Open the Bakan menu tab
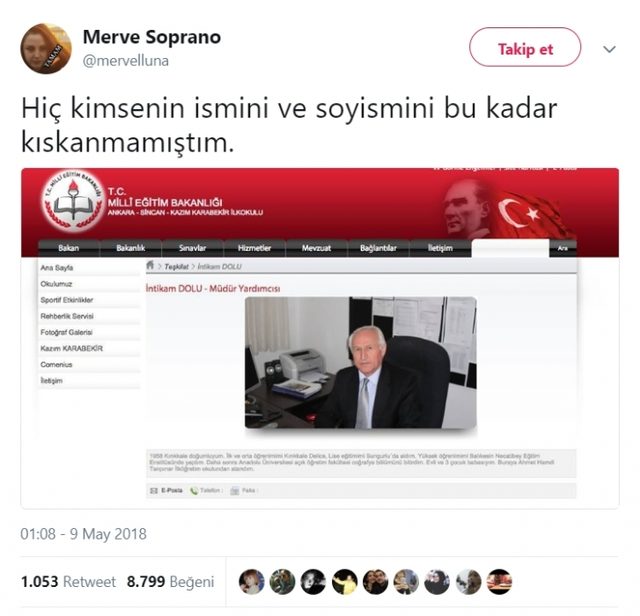 click(69, 248)
